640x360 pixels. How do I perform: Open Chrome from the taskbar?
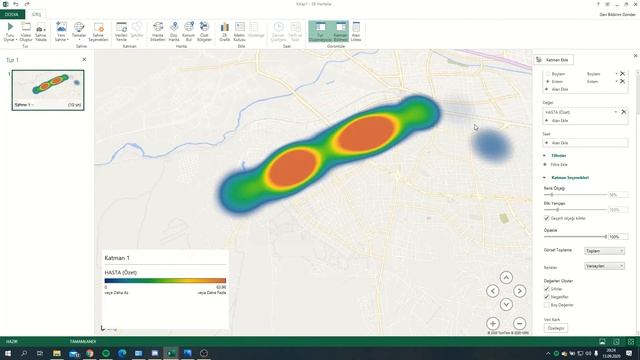point(89,353)
